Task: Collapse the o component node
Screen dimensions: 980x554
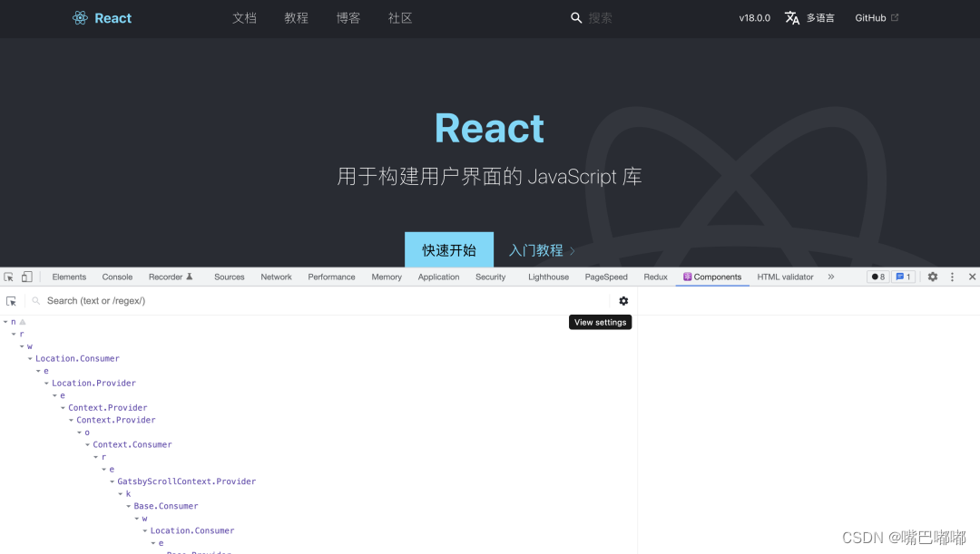Action: (79, 433)
